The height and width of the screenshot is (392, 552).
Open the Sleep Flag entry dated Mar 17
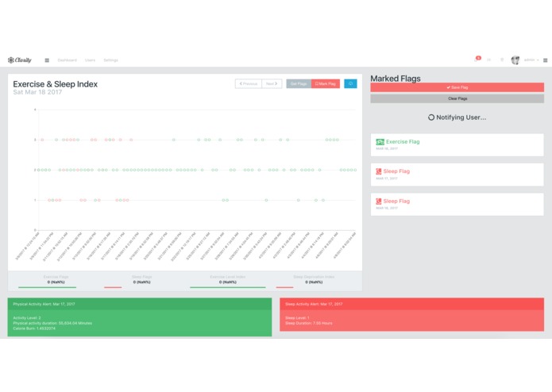point(457,175)
